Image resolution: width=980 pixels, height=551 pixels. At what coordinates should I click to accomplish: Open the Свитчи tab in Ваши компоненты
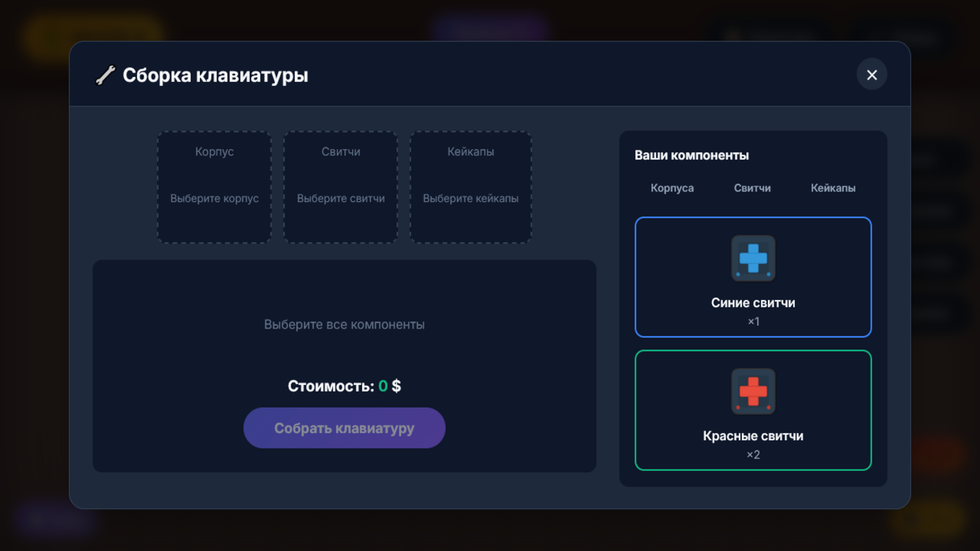[752, 188]
